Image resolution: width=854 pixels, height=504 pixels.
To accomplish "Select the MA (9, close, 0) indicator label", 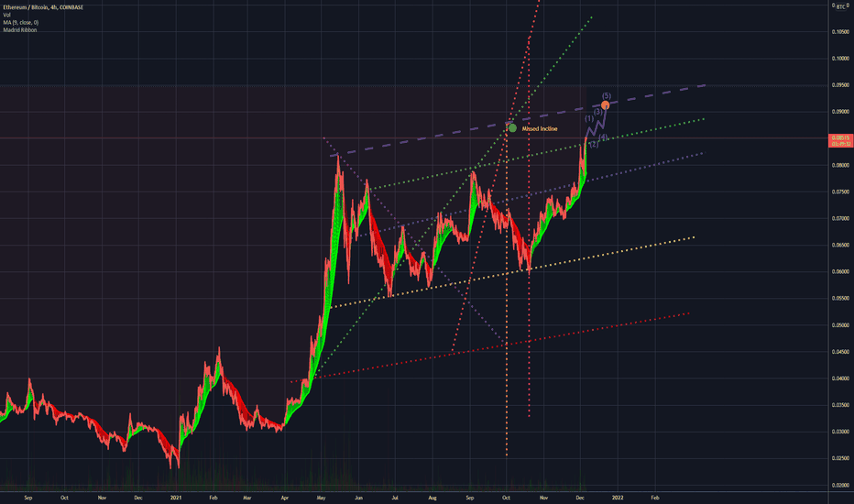I will (21, 22).
